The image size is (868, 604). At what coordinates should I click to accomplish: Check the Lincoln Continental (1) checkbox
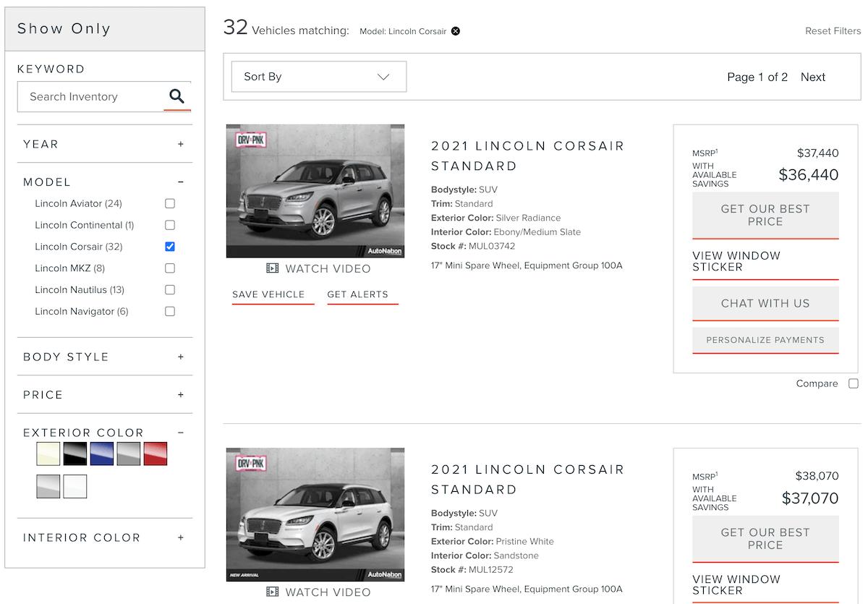pos(170,225)
